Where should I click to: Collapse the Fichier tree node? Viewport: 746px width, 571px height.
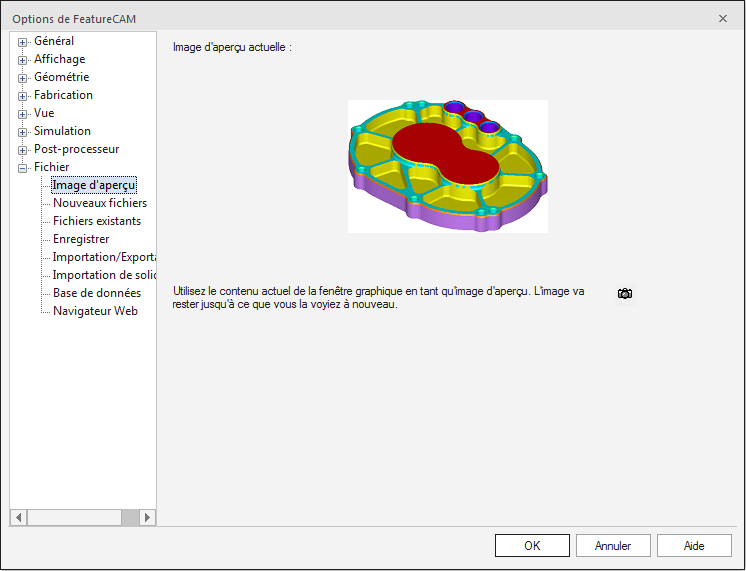(22, 168)
